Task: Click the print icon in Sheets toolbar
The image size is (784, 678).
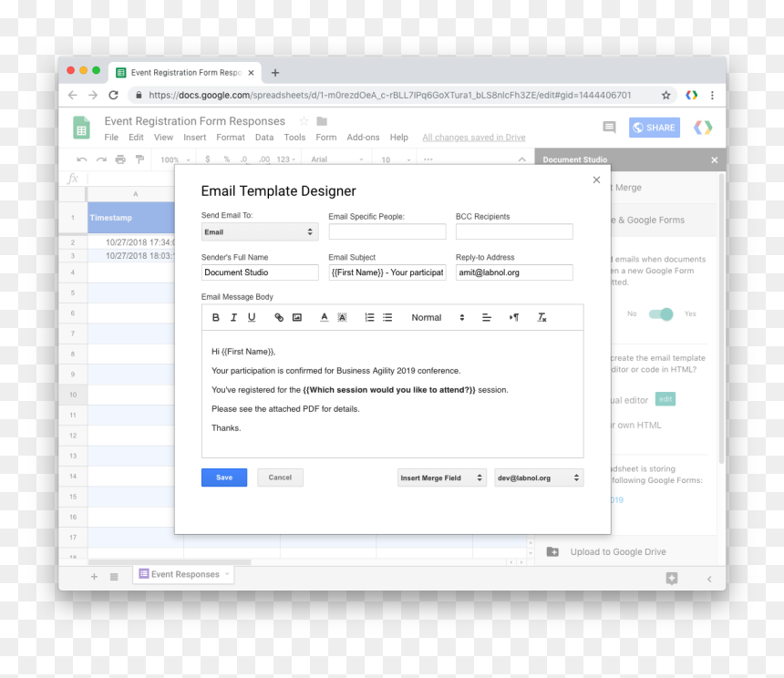Action: (x=120, y=159)
